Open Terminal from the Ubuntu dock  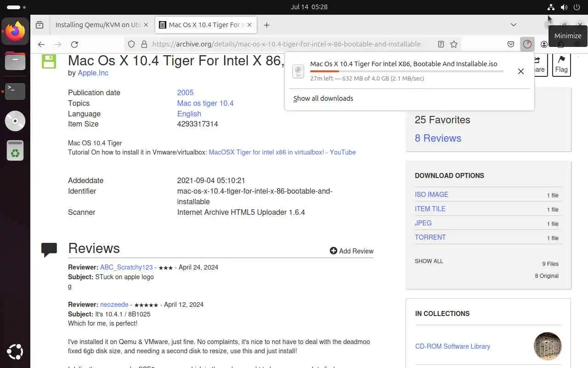coord(15,91)
